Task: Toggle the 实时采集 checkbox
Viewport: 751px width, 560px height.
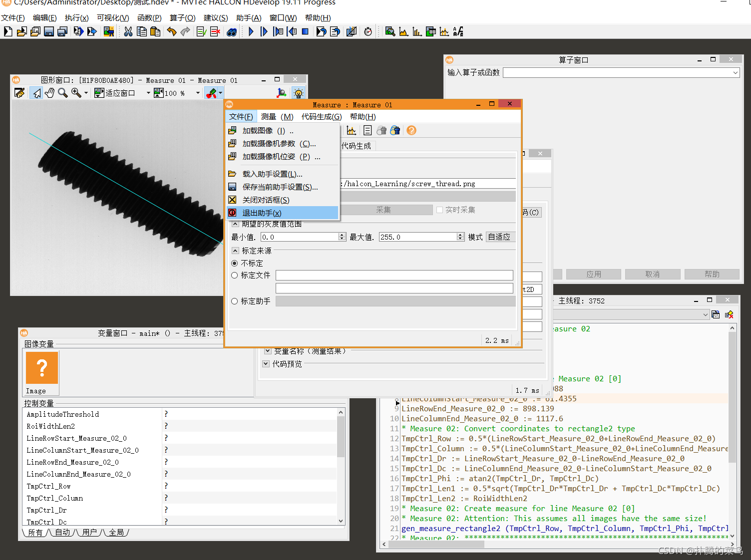Action: (x=439, y=210)
